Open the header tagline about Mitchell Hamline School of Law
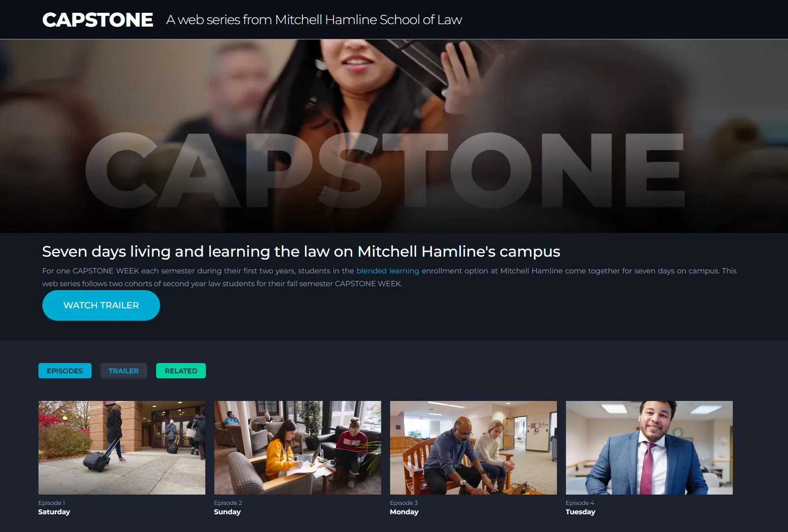 click(x=314, y=20)
